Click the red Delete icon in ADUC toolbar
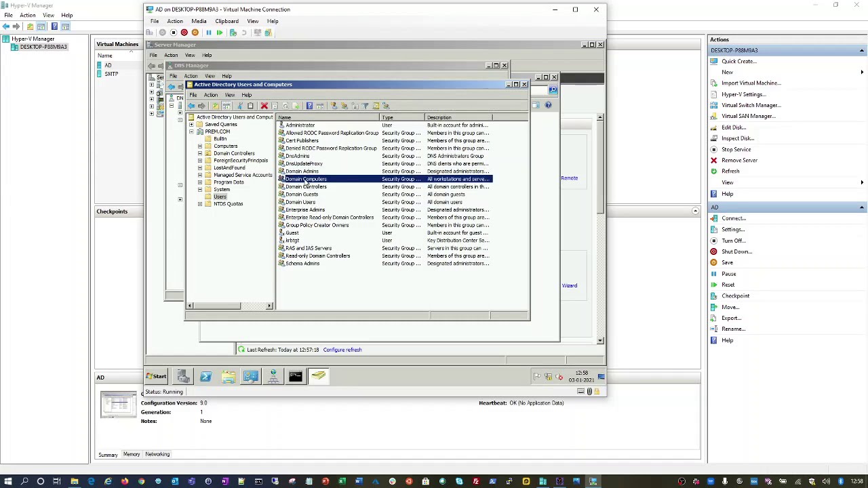This screenshot has width=868, height=488. 264,106
